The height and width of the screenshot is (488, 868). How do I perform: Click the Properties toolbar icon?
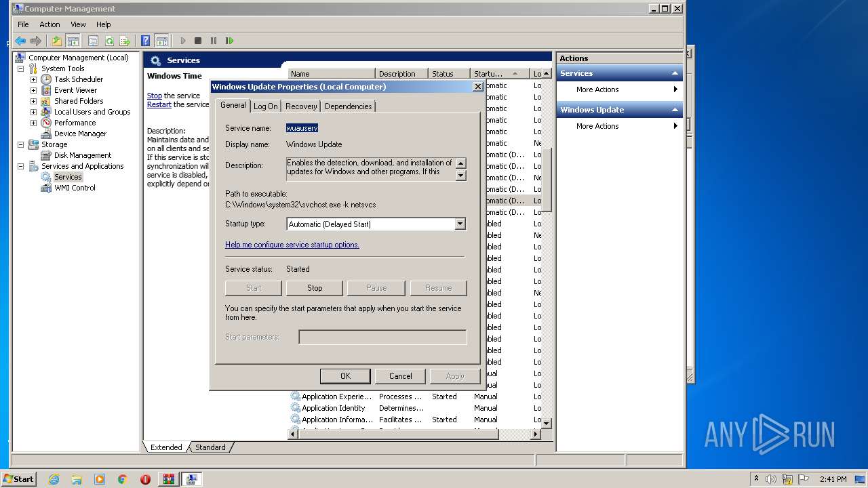point(93,41)
